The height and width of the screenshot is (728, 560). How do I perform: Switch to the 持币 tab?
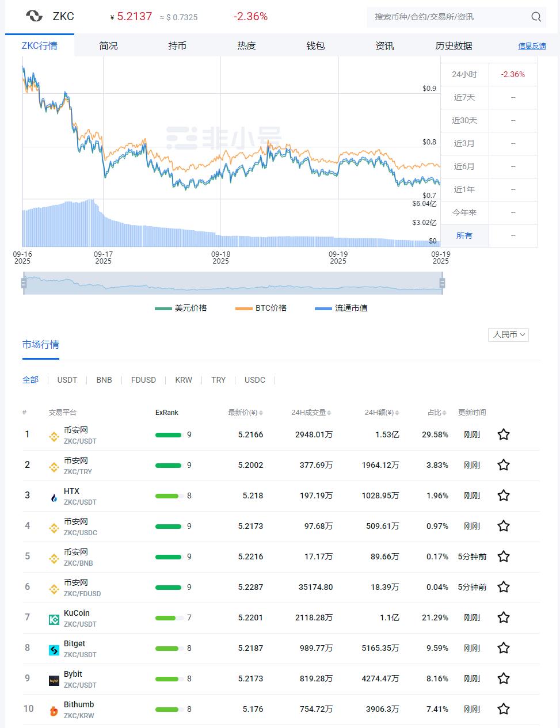(177, 45)
